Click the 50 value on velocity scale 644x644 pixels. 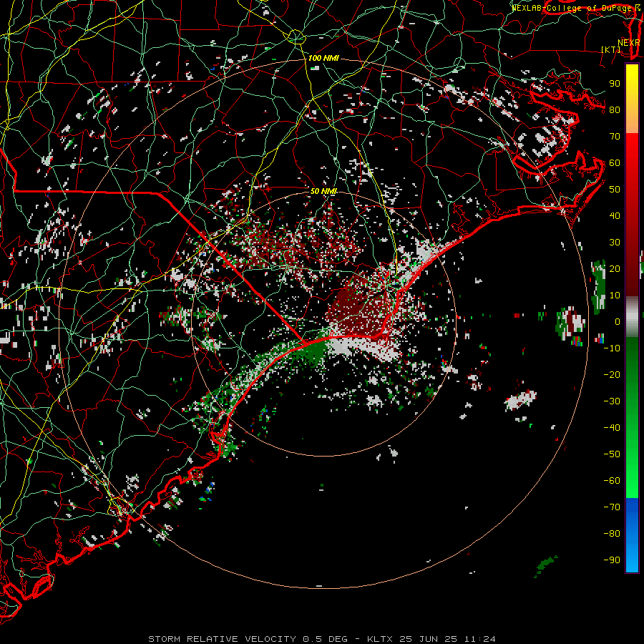point(615,190)
